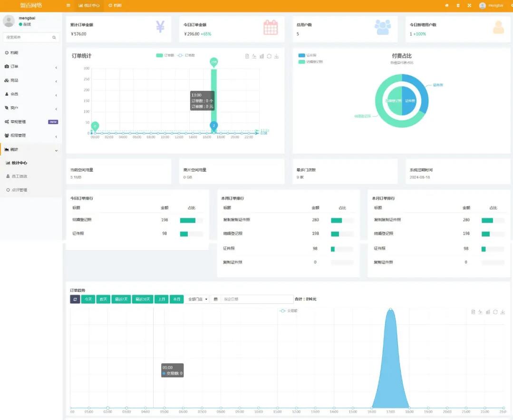Click the blue 证件照 legend swatch
513x420 pixels.
click(301, 56)
